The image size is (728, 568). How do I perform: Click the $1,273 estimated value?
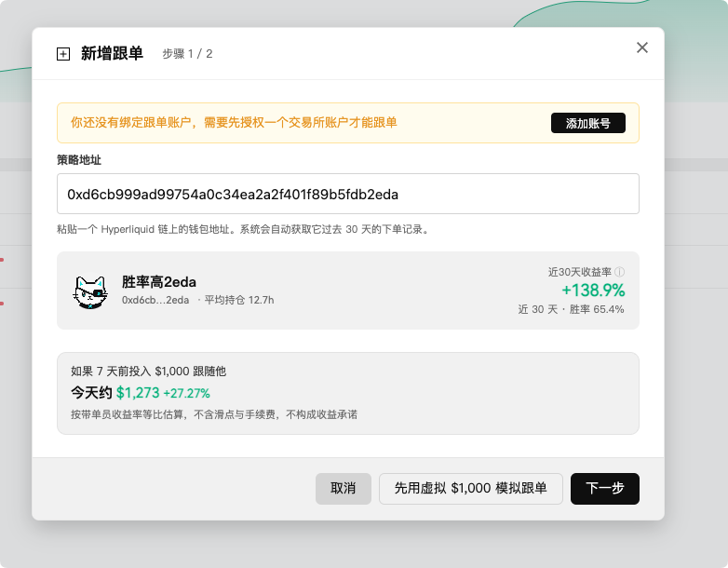pos(138,393)
